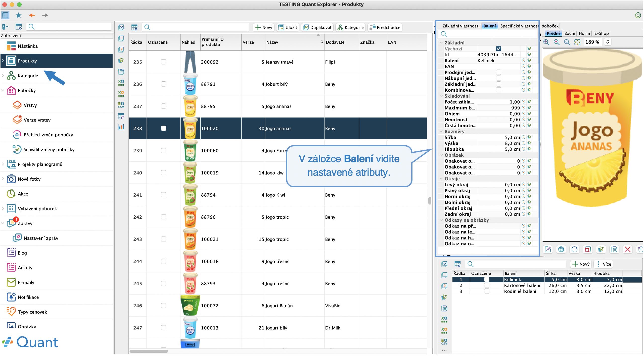Select the Boční image tab
644x356 pixels.
(570, 33)
